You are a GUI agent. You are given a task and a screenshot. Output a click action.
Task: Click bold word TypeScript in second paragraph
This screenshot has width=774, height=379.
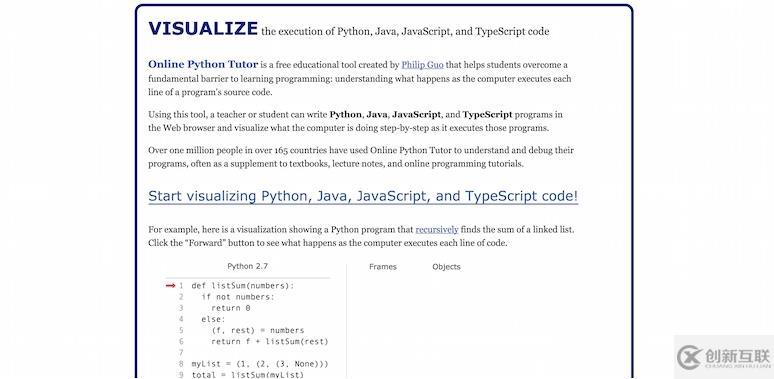487,114
